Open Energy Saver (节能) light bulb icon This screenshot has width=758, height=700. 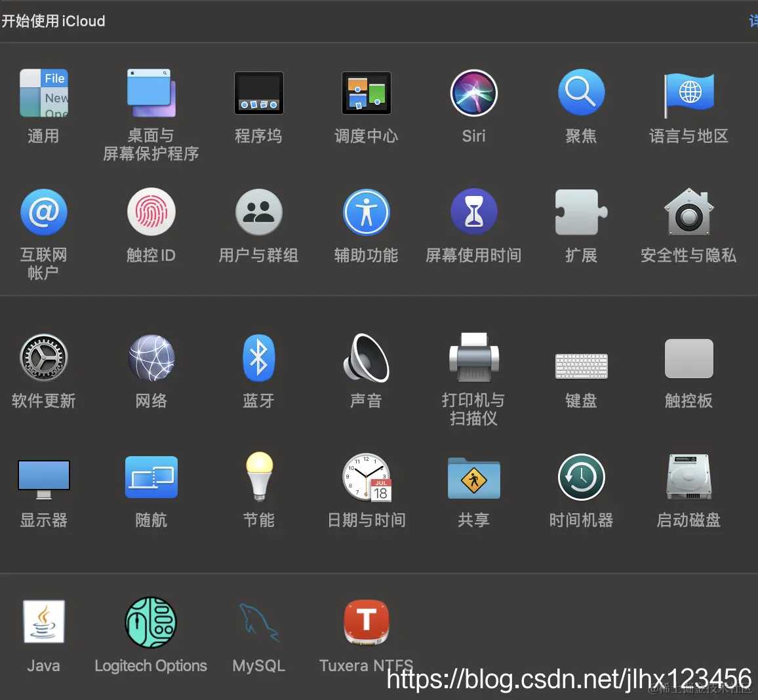click(x=259, y=477)
